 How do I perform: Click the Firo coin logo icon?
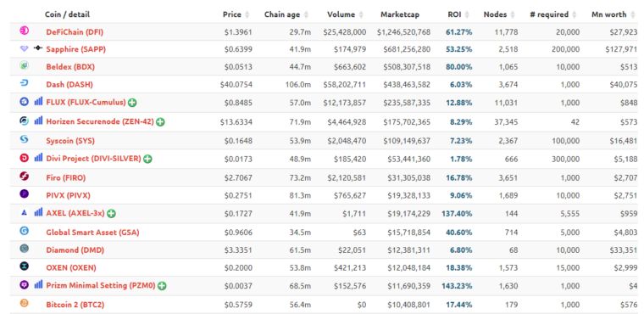pos(25,177)
